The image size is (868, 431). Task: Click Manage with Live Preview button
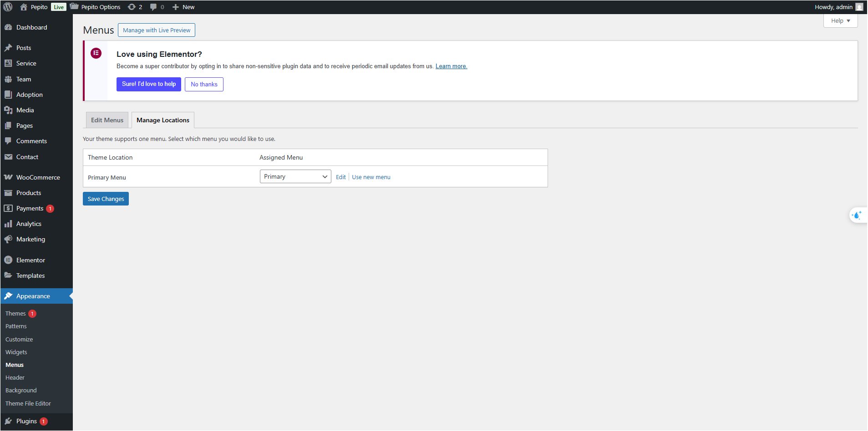coord(157,30)
